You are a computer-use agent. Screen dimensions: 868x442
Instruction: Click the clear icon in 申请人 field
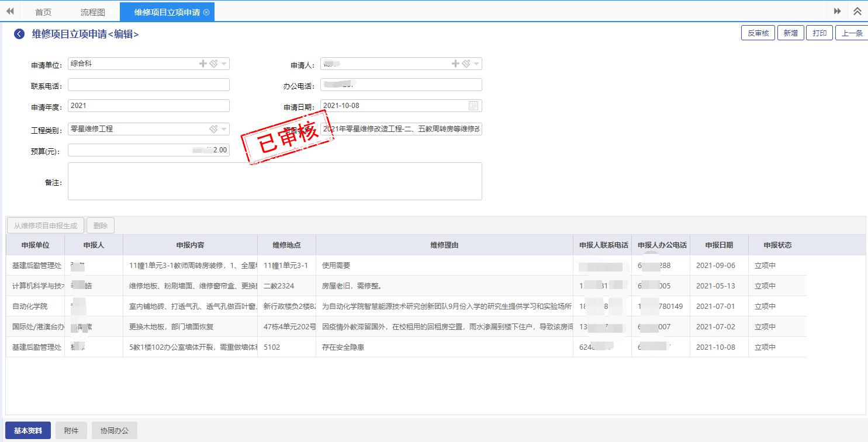pyautogui.click(x=466, y=64)
